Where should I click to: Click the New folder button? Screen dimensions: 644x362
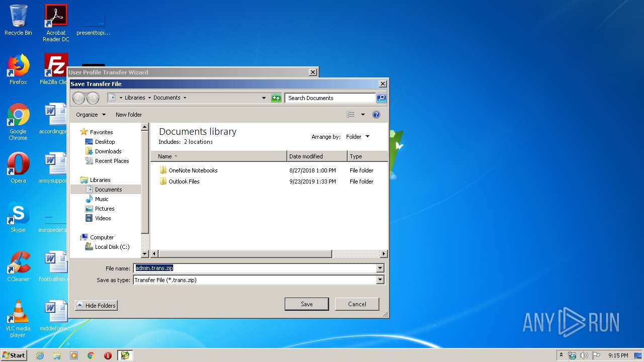pyautogui.click(x=129, y=115)
